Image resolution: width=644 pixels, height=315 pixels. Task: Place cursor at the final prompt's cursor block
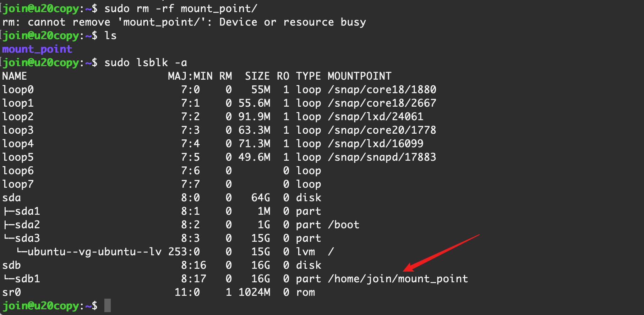pyautogui.click(x=108, y=306)
